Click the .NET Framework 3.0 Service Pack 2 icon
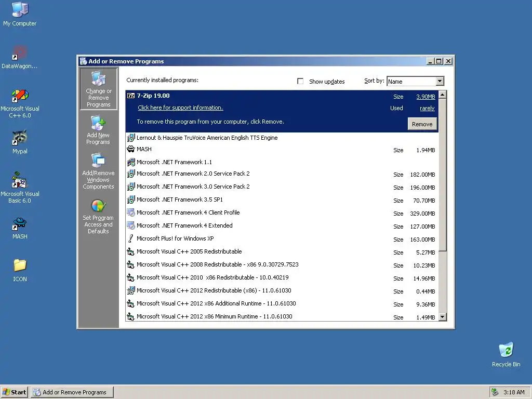Viewport: 532px width, 399px height. pos(131,187)
